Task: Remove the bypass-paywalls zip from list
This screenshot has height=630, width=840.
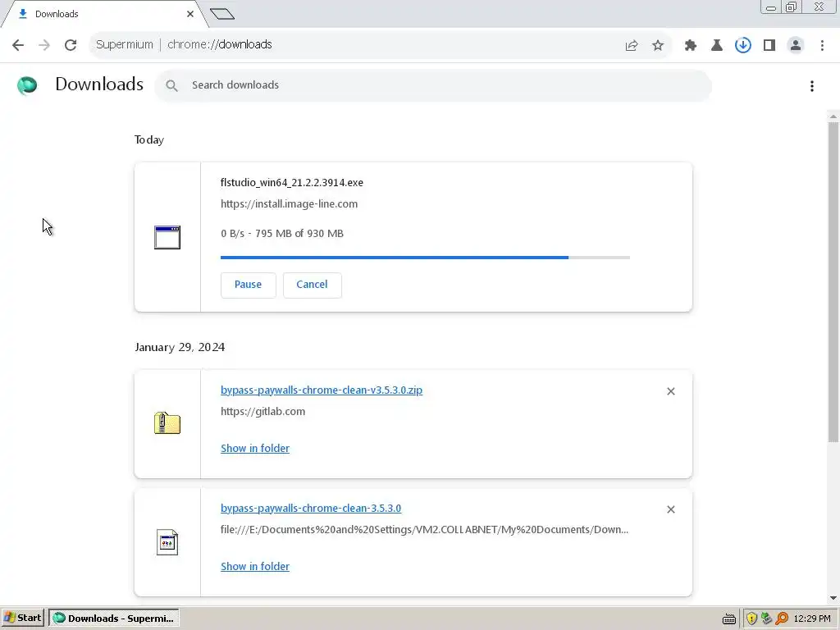Action: 671,391
